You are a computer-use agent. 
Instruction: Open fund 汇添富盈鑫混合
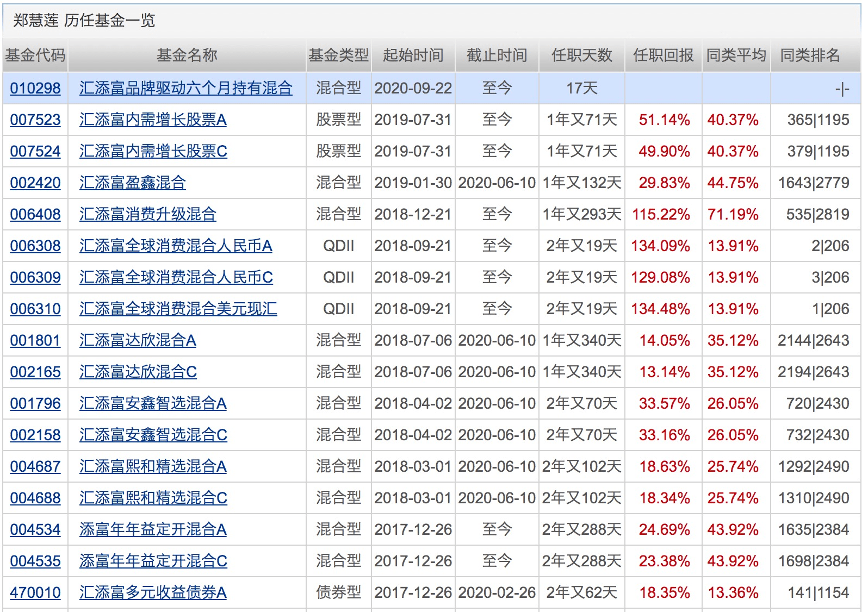(133, 183)
